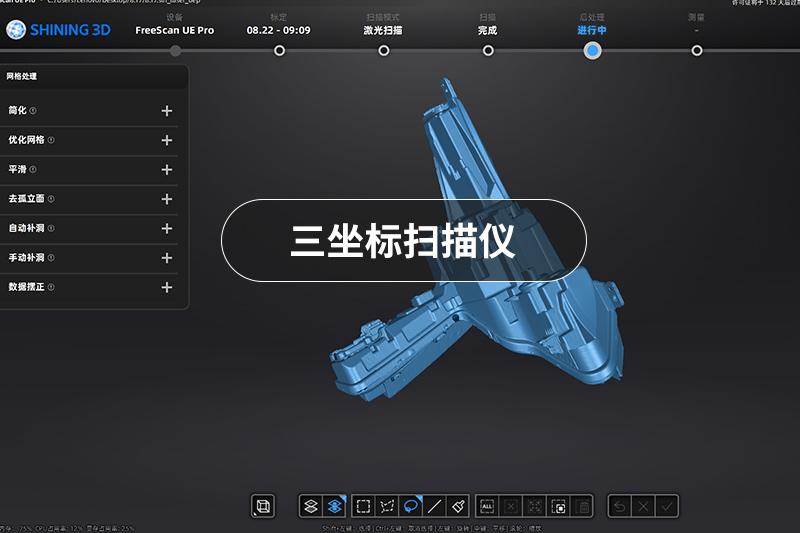Viewport: 800px width, 533px height.
Task: Click the Select ALL icon
Action: [x=488, y=506]
